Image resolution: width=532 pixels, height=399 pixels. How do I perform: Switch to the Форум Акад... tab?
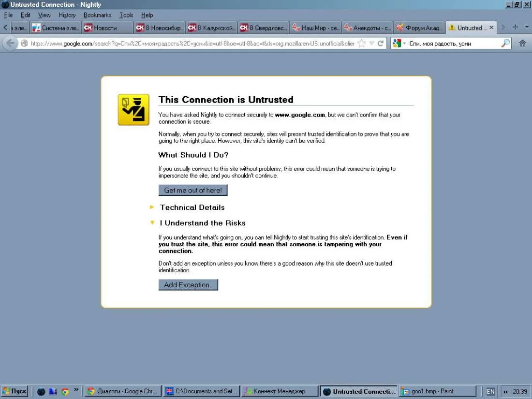(419, 28)
